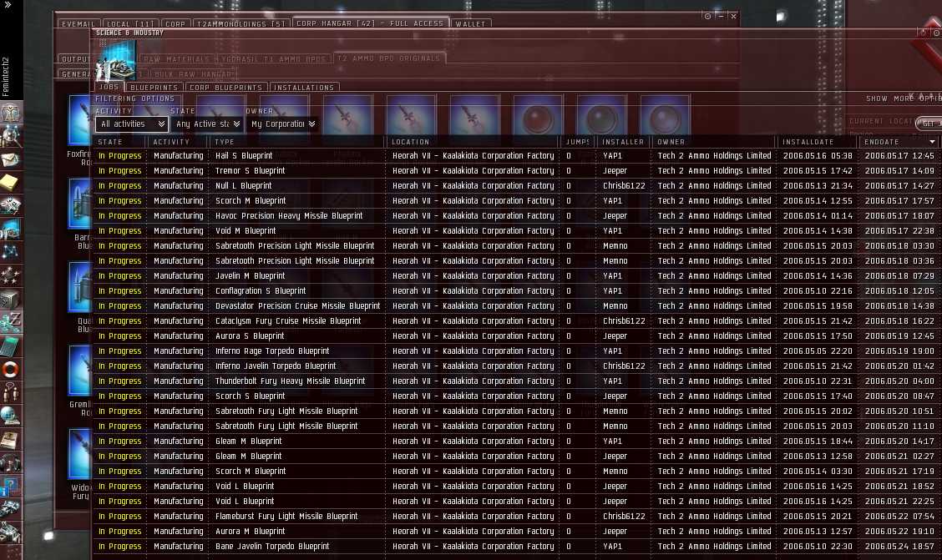The image size is (942, 560).
Task: Open the magnifier People & Places sidebar icon
Action: [x=11, y=136]
